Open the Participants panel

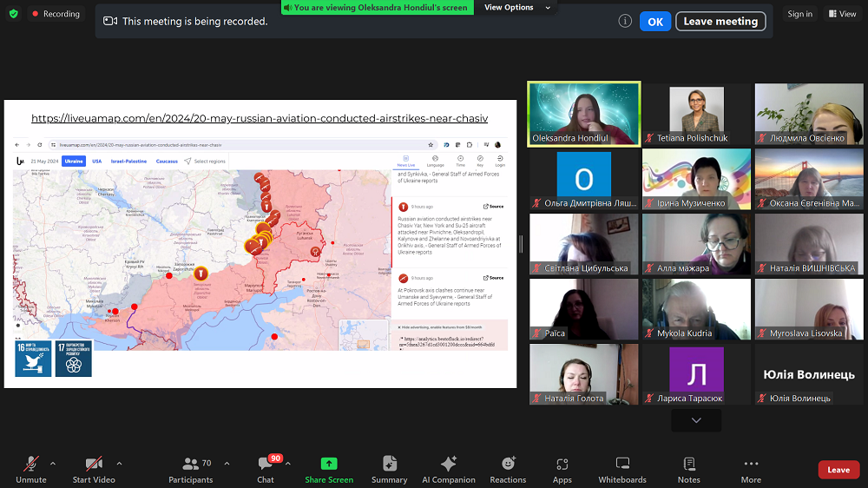(x=191, y=469)
